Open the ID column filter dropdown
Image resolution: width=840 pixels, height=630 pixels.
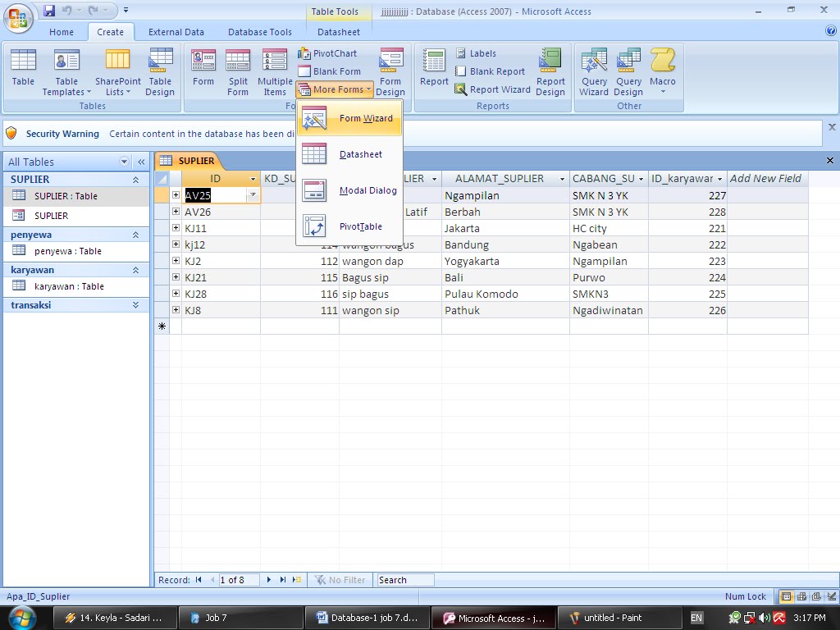click(x=253, y=179)
